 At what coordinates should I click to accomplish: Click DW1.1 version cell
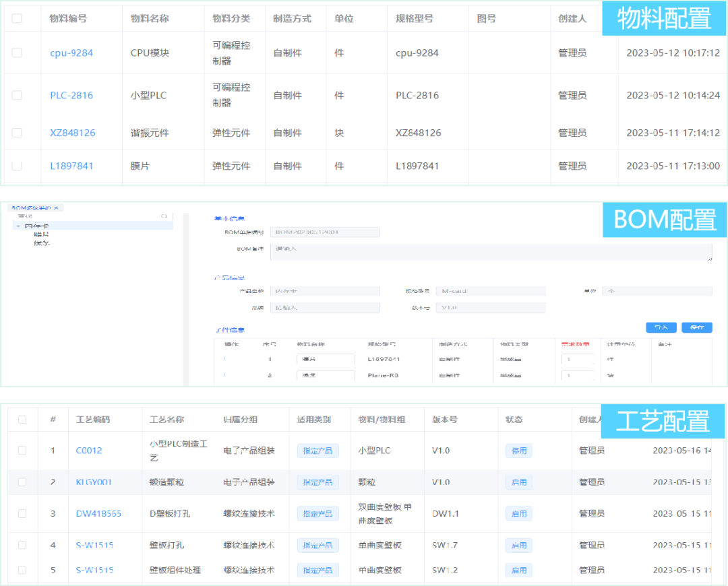pos(446,513)
